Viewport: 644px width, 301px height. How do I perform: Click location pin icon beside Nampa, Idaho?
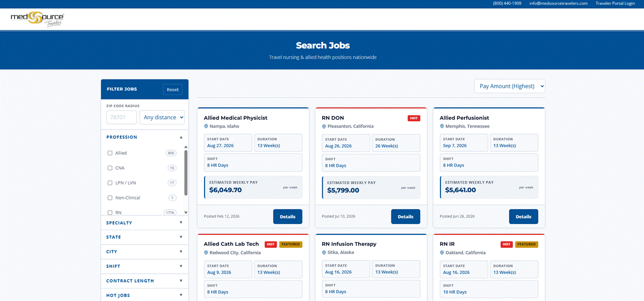206,126
